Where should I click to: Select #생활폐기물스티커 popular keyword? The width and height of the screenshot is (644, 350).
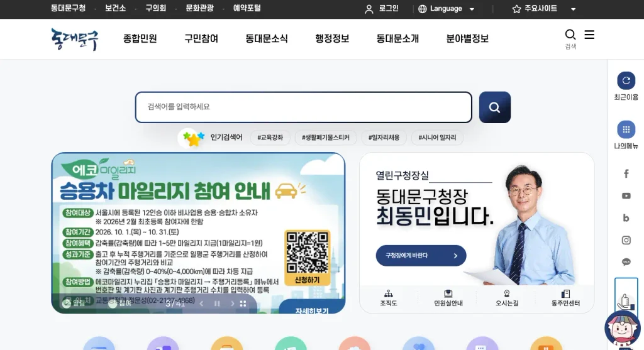(326, 138)
